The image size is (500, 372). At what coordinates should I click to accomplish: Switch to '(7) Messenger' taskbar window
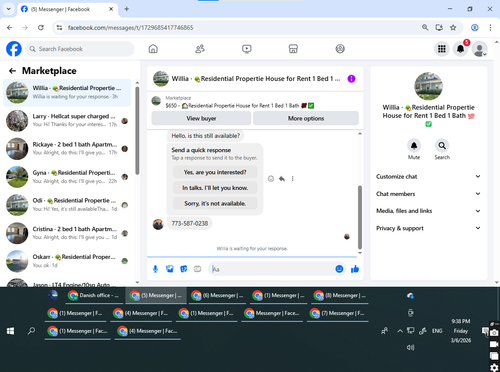339,313
